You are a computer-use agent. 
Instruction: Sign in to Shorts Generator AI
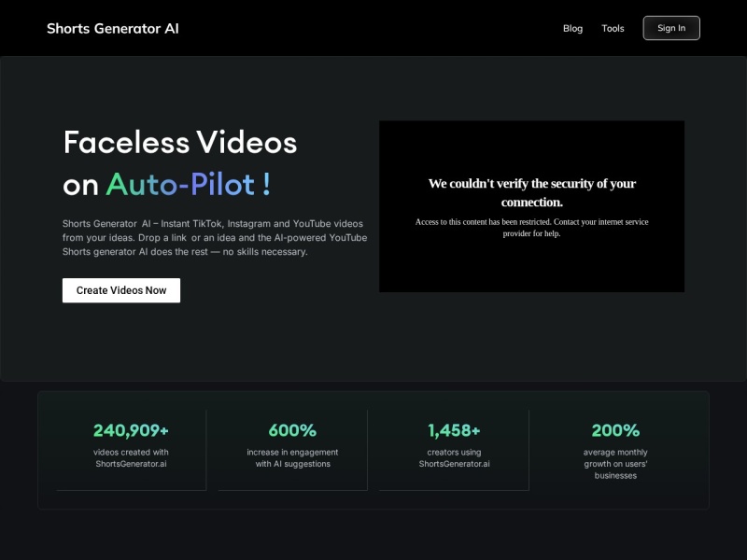point(670,28)
